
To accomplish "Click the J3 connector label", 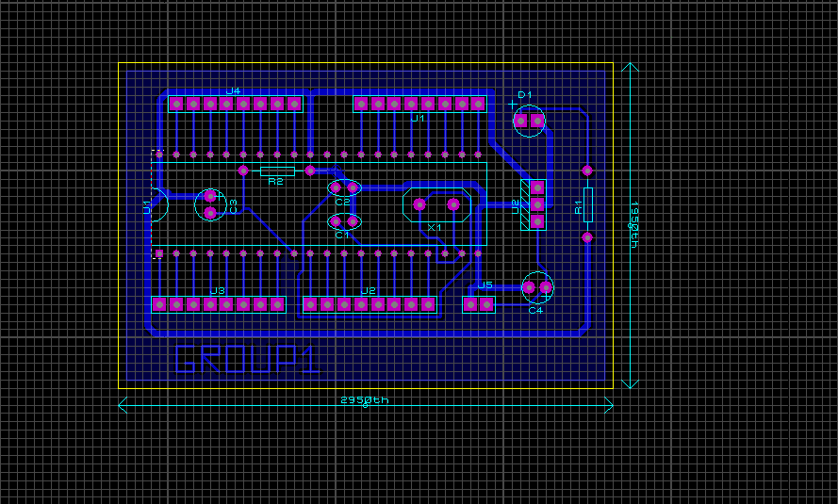I will tap(217, 291).
